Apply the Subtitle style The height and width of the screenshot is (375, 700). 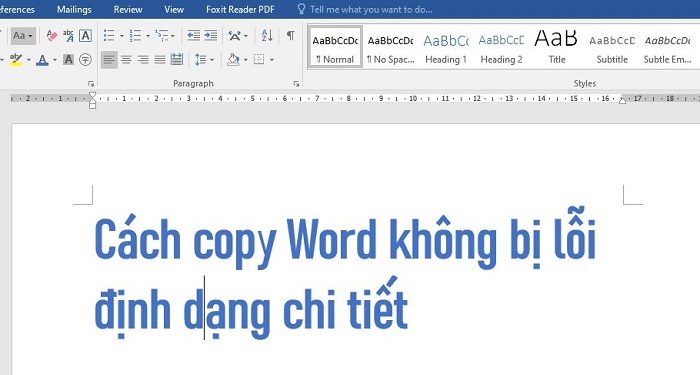click(612, 47)
